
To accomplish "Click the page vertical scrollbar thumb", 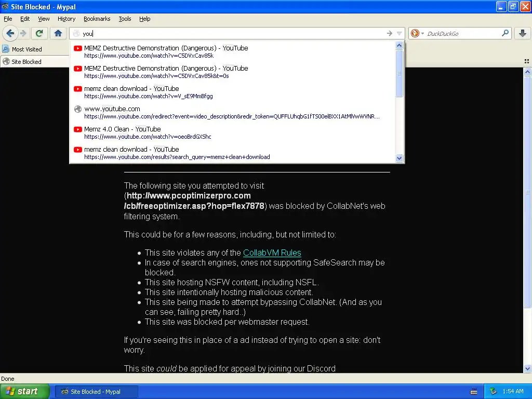I will (527, 192).
